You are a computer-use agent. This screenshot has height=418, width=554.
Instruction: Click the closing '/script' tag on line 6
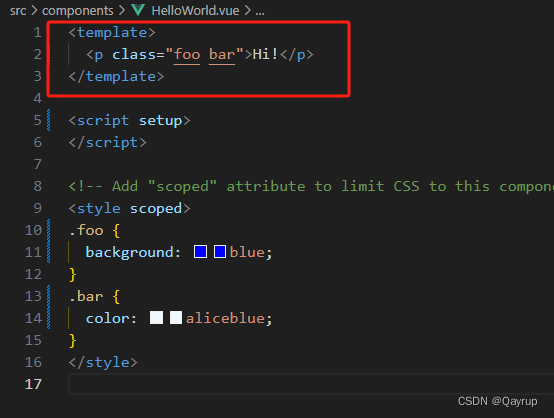[107, 142]
